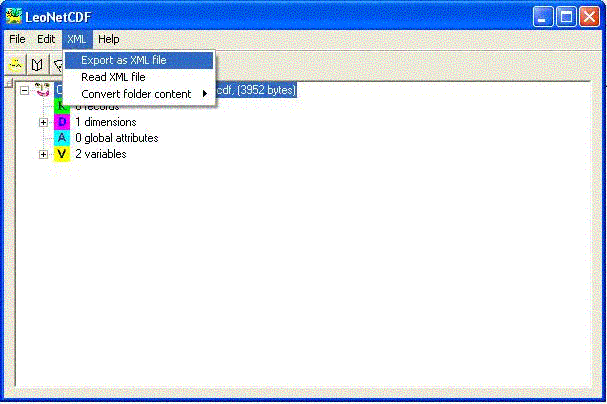The width and height of the screenshot is (607, 404).
Task: Click the cyan A attributes icon
Action: tap(62, 138)
